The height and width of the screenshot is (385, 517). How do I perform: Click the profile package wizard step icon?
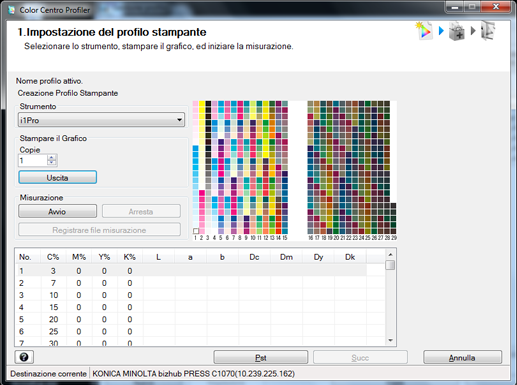click(x=457, y=31)
